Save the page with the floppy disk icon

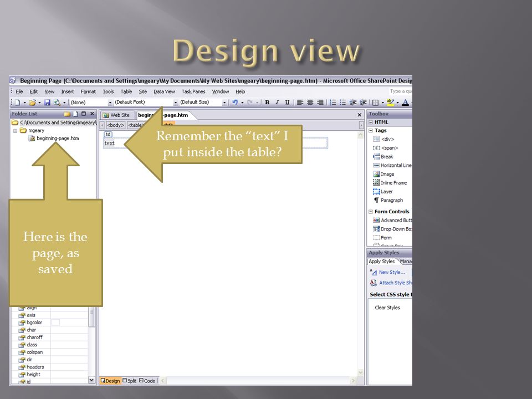point(48,102)
